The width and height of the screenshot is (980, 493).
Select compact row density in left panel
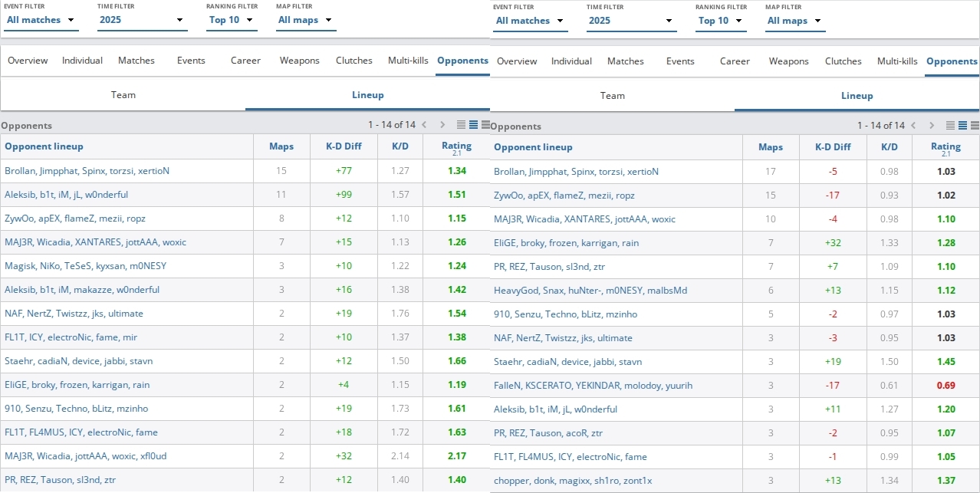(461, 125)
